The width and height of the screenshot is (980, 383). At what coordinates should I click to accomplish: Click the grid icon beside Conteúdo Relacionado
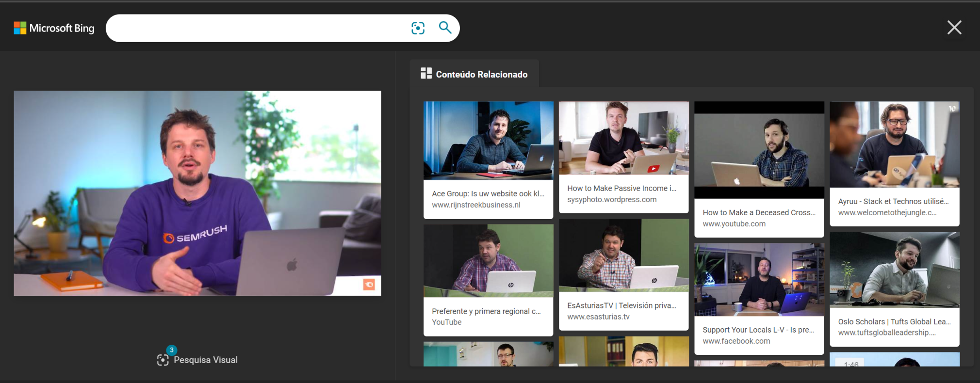click(x=426, y=73)
